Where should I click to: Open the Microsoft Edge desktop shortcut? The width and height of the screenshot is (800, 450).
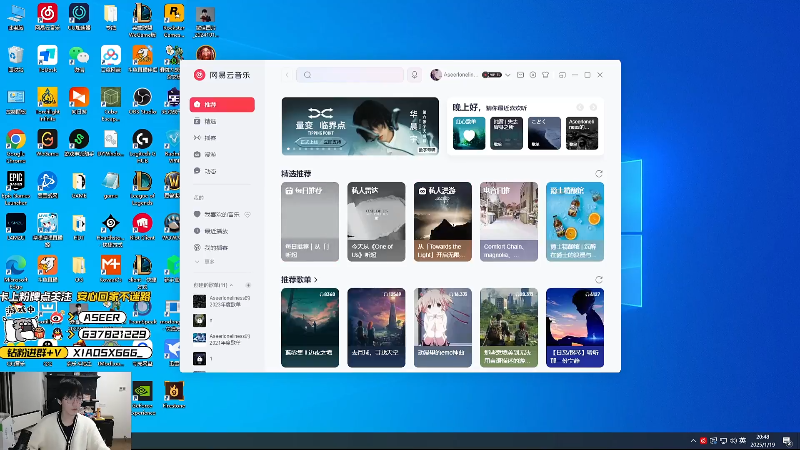tap(16, 272)
